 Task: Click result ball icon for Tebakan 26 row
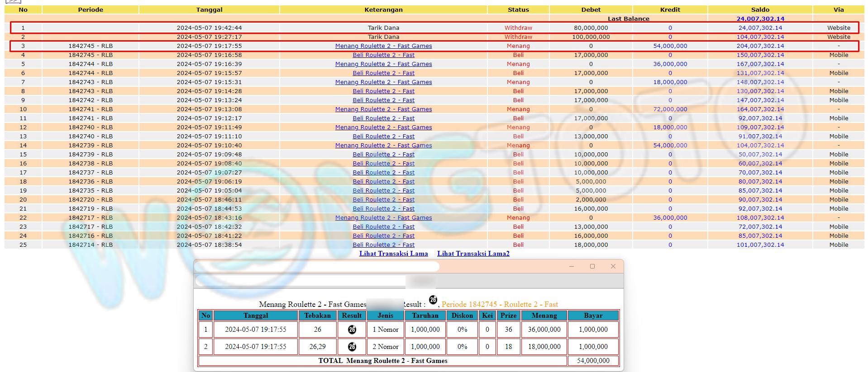coord(352,330)
